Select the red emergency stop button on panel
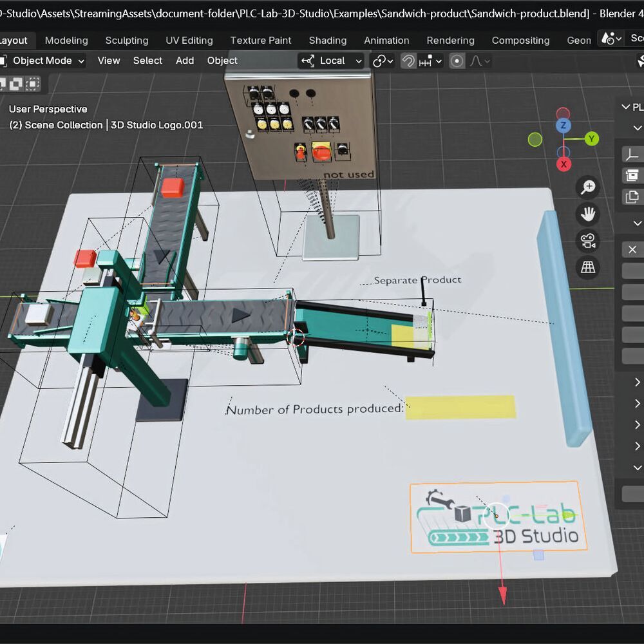644x644 pixels. tap(321, 152)
